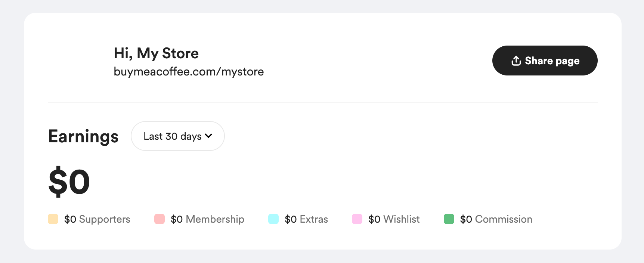Select the $0 Supporters earnings label
This screenshot has width=644, height=263.
[97, 219]
